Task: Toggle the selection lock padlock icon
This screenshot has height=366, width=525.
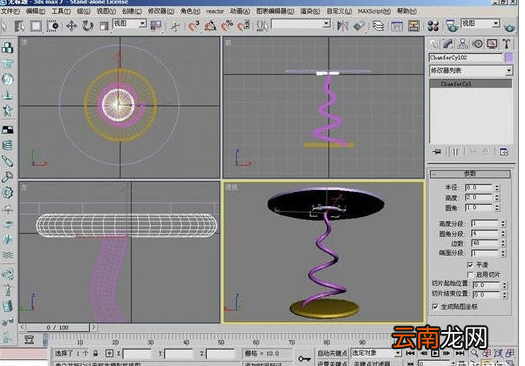Action: tap(96, 353)
